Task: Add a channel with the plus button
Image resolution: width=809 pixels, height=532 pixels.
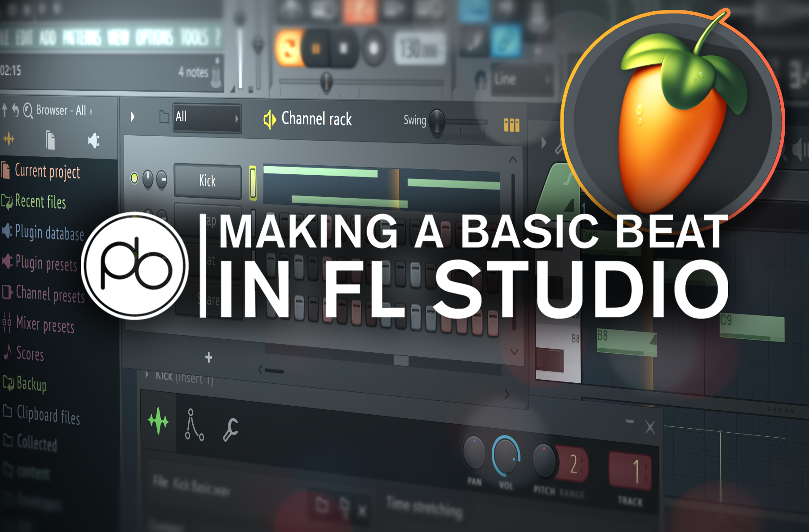Action: (x=209, y=357)
